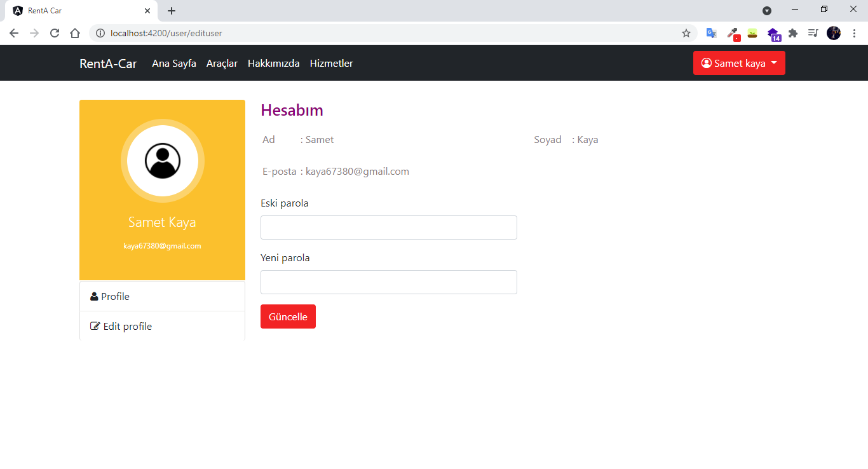Open the Google Translate extension icon
The image size is (868, 469).
711,33
